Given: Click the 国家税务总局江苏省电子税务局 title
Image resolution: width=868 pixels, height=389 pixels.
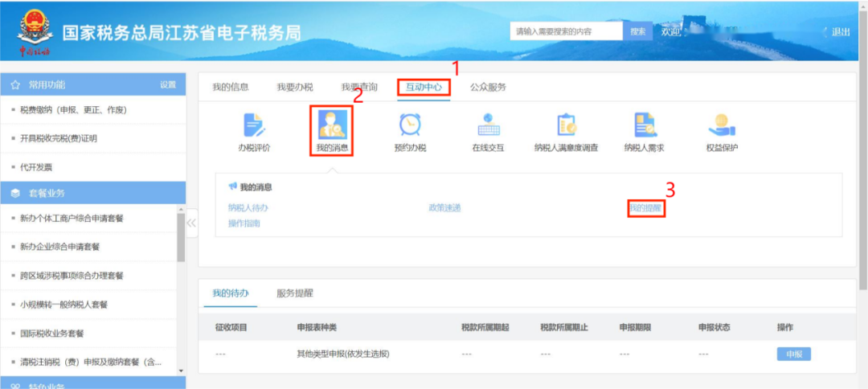Looking at the screenshot, I should [x=182, y=33].
